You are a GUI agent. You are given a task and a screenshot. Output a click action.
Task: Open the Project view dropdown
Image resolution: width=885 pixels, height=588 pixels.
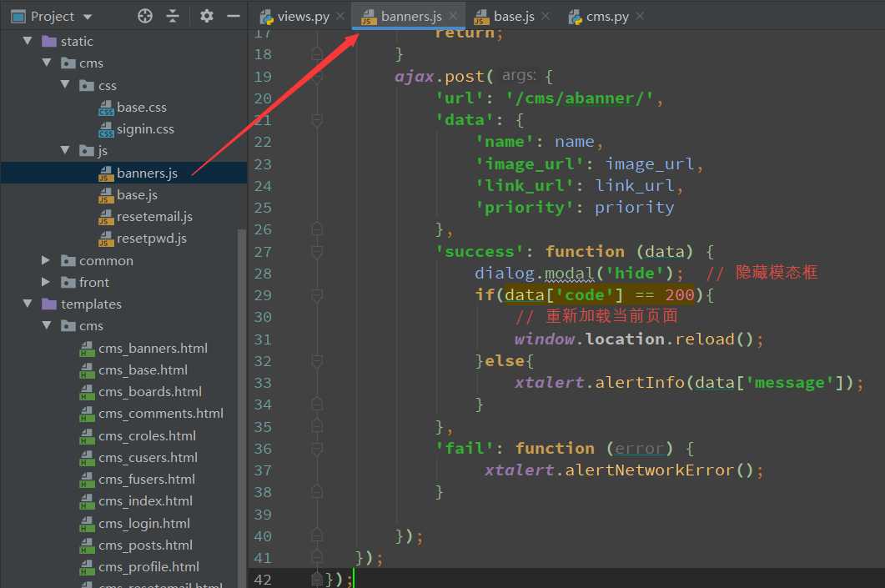pos(88,17)
